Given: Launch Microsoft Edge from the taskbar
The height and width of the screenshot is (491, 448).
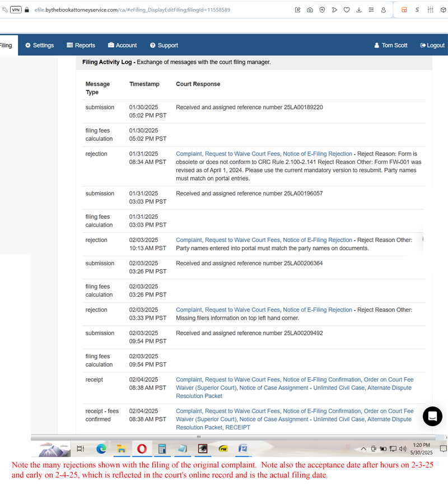Looking at the screenshot, I should pos(101,448).
